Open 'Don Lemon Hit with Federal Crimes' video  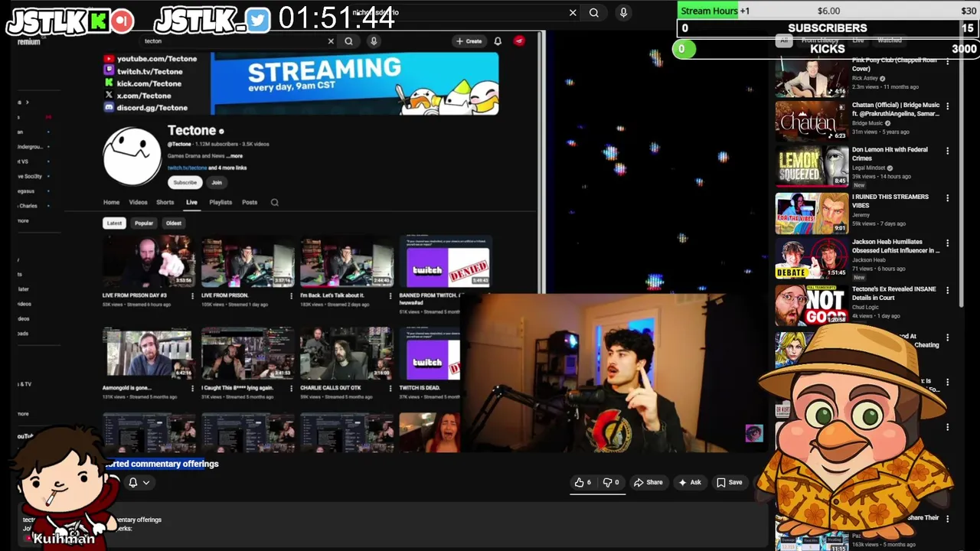pos(812,166)
